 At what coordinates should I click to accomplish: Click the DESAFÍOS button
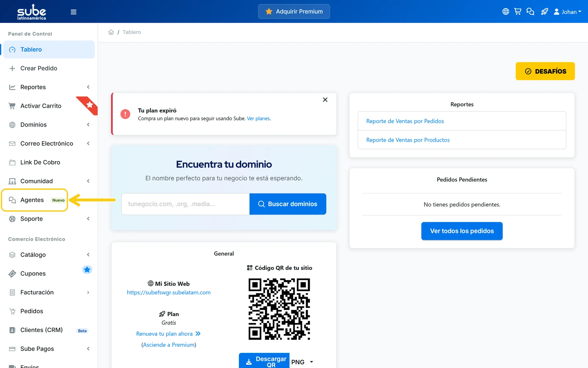tap(545, 71)
